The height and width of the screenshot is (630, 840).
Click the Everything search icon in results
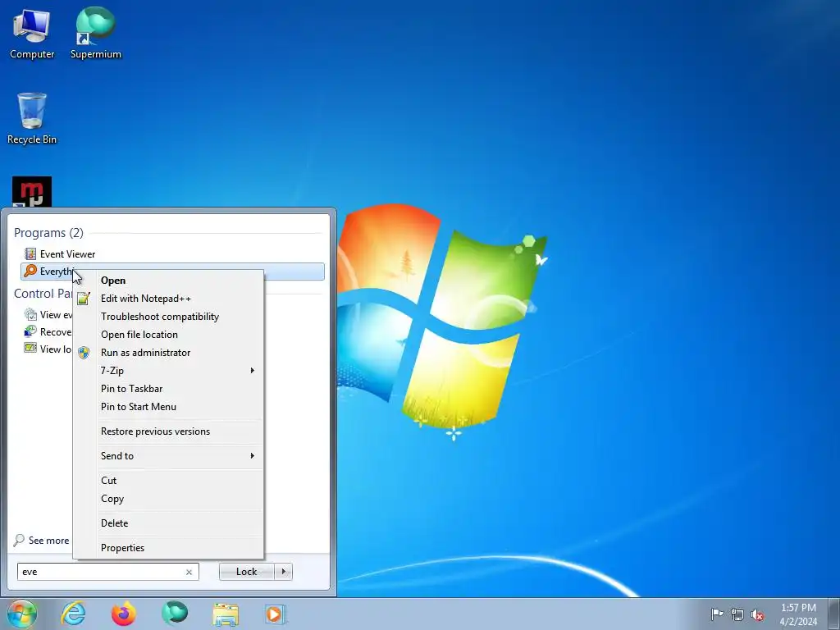(x=30, y=271)
